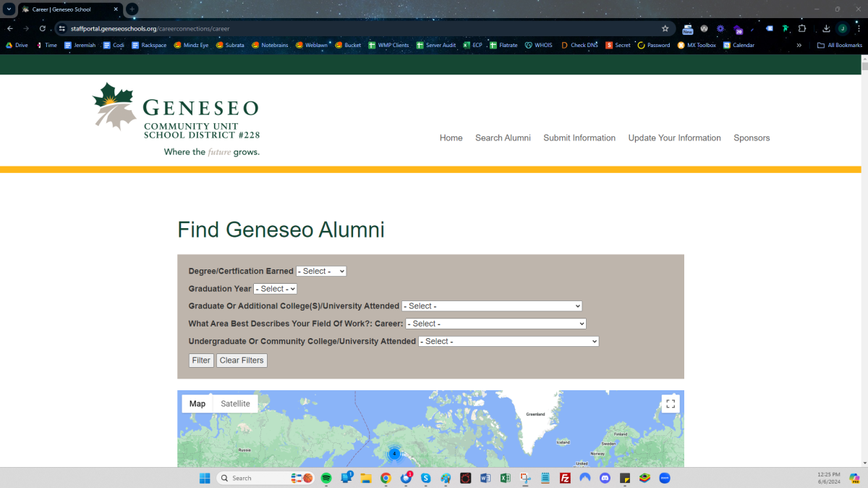Open Spotify from the taskbar
Screen dimensions: 868x488
326,478
